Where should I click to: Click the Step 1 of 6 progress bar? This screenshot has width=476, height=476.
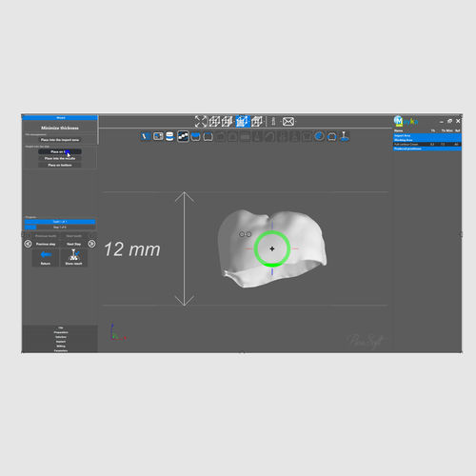tap(60, 228)
